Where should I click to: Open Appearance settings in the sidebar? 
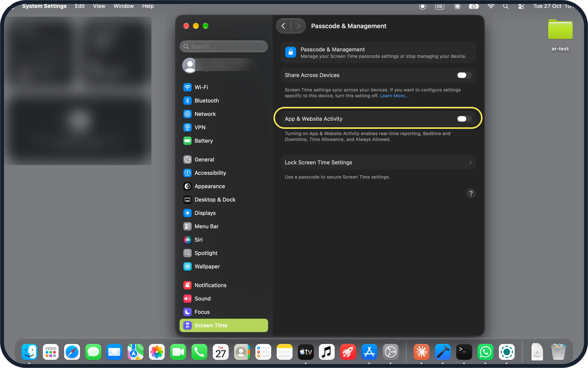pyautogui.click(x=224, y=186)
